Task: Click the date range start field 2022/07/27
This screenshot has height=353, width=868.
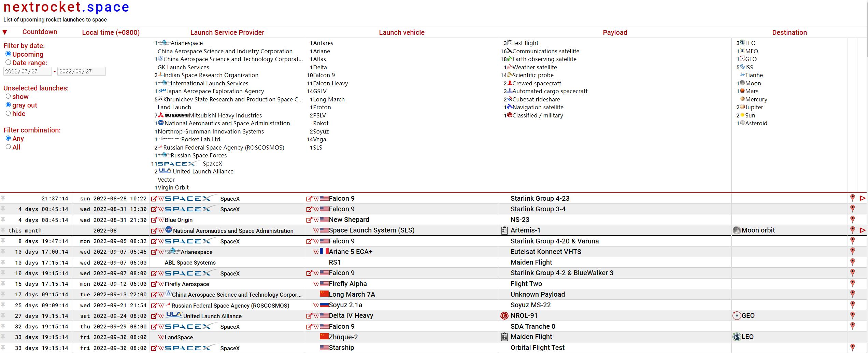Action: click(x=27, y=71)
